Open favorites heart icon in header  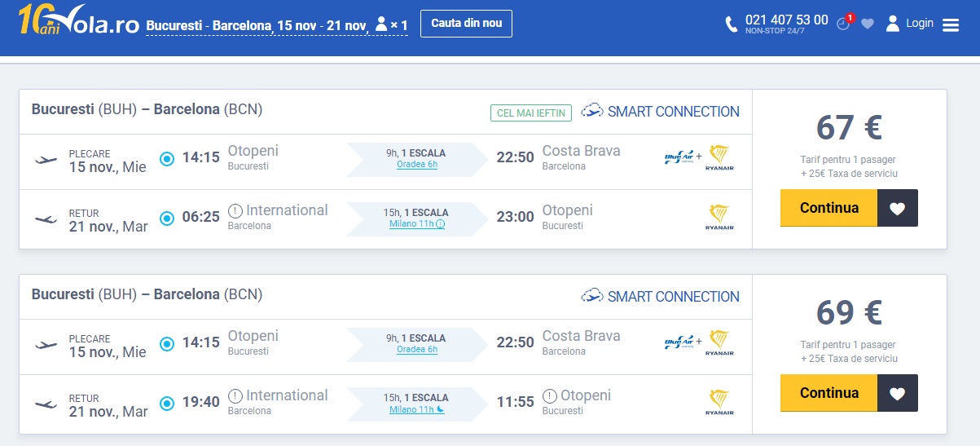(x=868, y=24)
